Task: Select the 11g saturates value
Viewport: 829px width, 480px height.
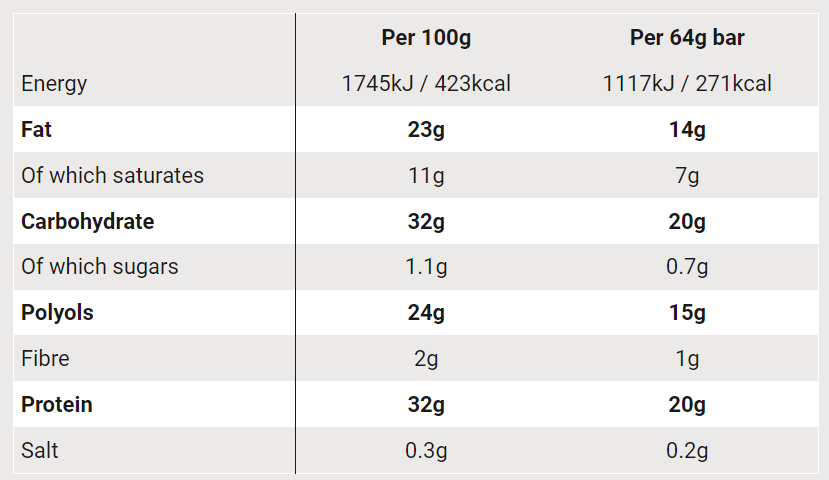Action: 426,176
